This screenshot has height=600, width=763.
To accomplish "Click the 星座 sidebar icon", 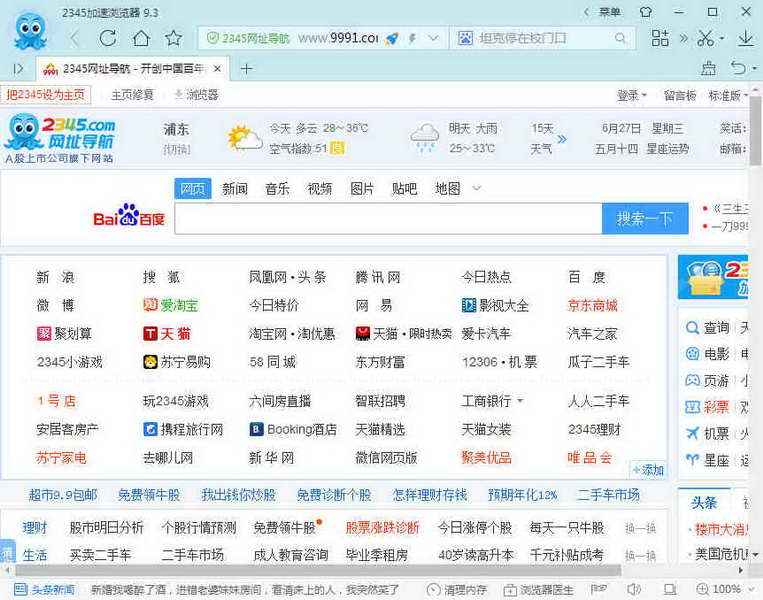I will point(692,460).
